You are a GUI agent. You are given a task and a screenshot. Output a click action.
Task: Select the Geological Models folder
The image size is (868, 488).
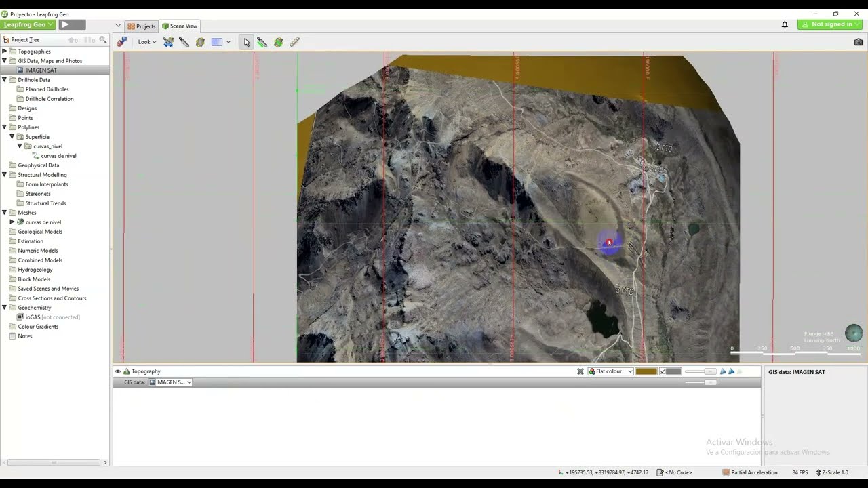pyautogui.click(x=40, y=232)
